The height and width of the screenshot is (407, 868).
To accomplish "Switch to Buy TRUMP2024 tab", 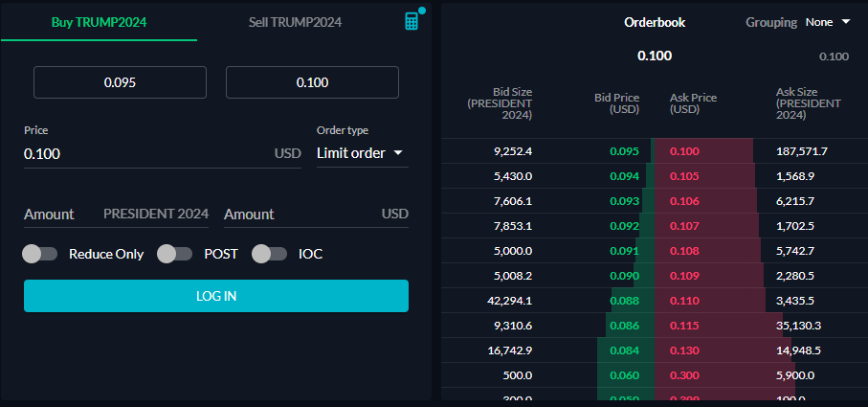I will tap(100, 22).
